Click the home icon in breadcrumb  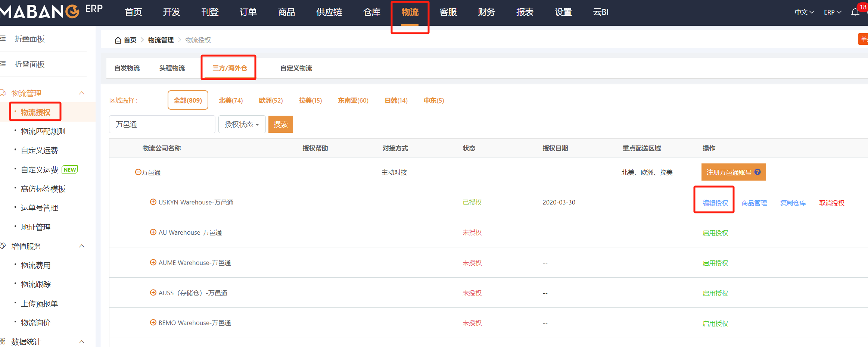118,40
